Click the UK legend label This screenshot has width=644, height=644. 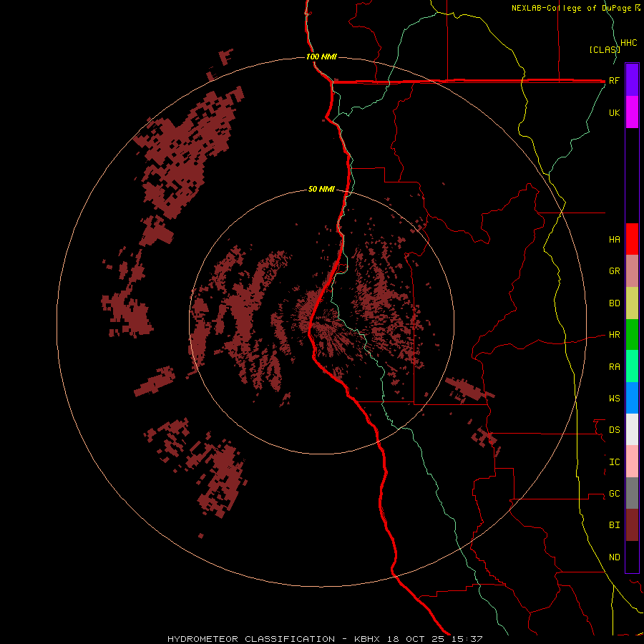click(x=615, y=113)
